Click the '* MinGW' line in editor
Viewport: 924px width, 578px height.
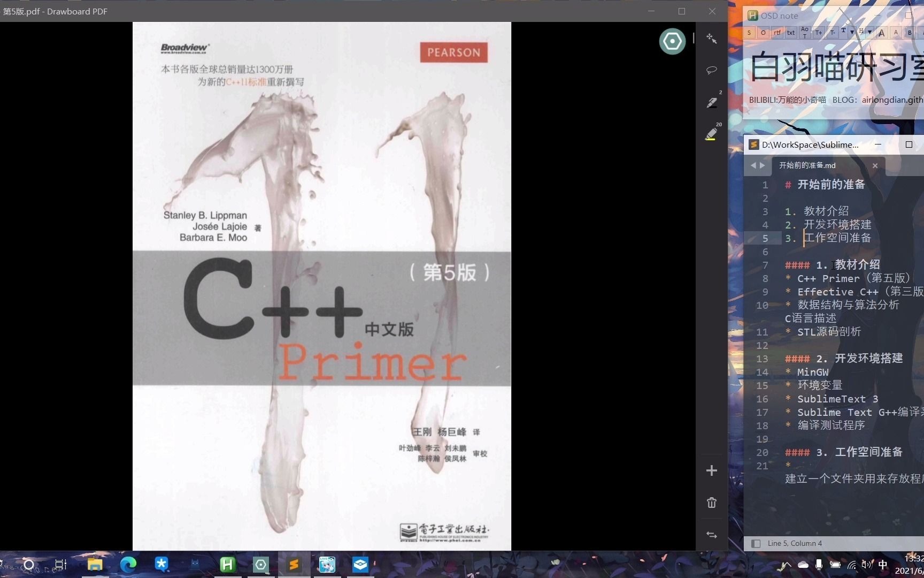point(806,372)
